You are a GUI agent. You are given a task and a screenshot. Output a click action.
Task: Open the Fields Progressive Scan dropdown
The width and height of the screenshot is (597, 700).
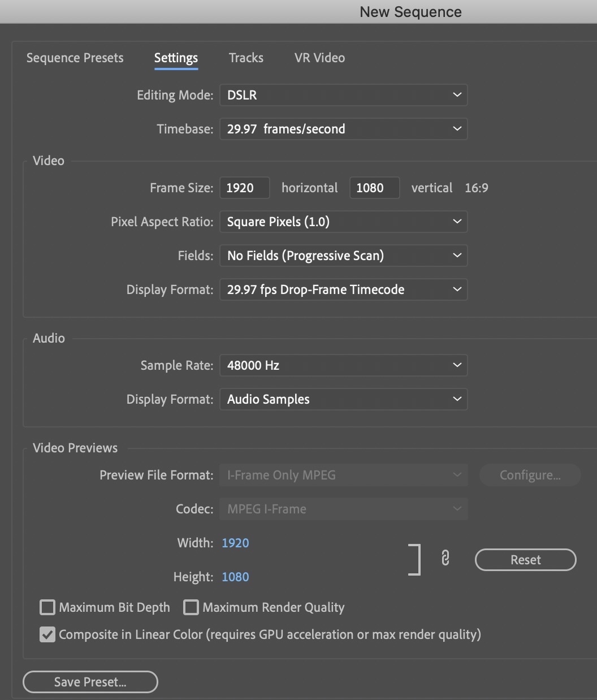point(344,256)
